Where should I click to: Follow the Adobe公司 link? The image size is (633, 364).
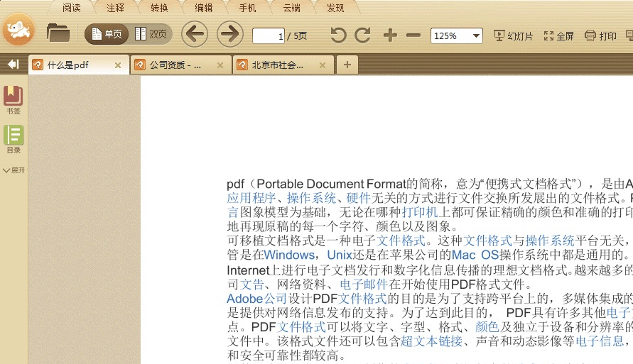click(x=256, y=299)
